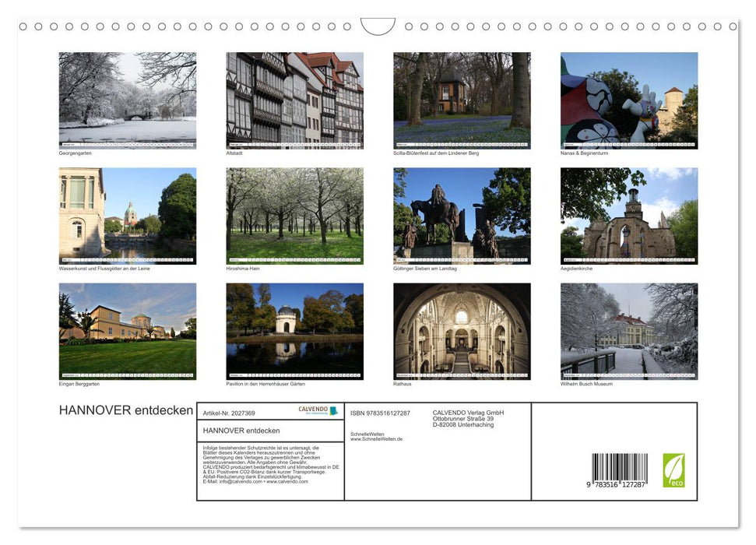756x545 pixels.
Task: Click the Artikel-Nr. 2027369 label
Action: [230, 413]
